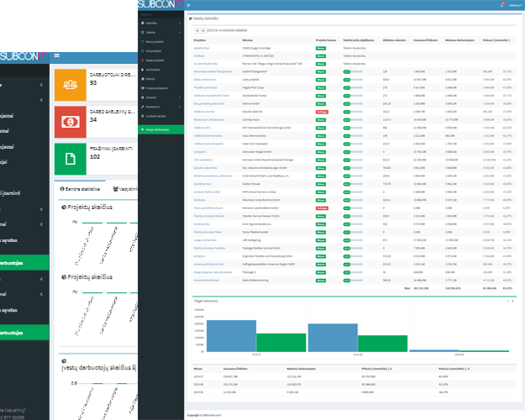The width and height of the screenshot is (525, 420).
Task: Click the 2019-09 row in monthly table
Action: [354, 392]
